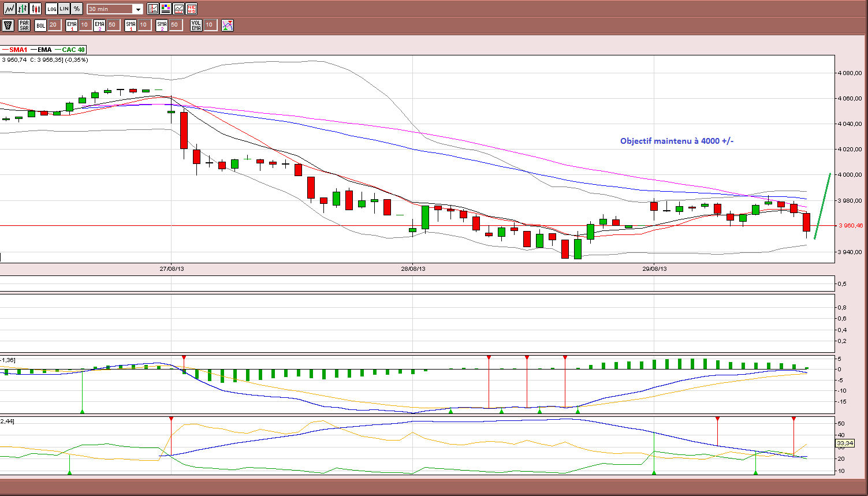Click the SMA1 legend label
The width and height of the screenshot is (868, 496).
18,50
